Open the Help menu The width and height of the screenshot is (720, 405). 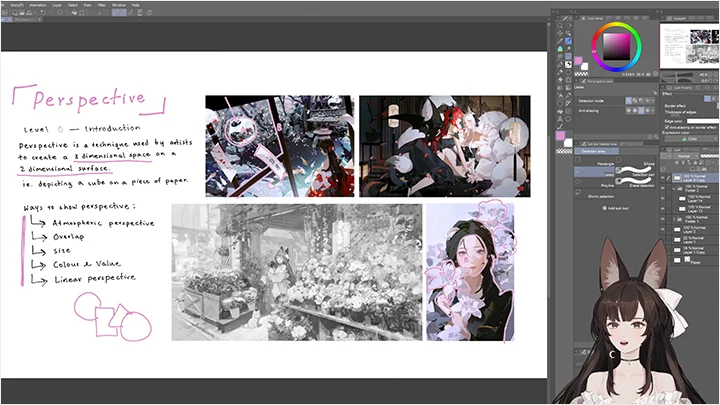[x=135, y=5]
